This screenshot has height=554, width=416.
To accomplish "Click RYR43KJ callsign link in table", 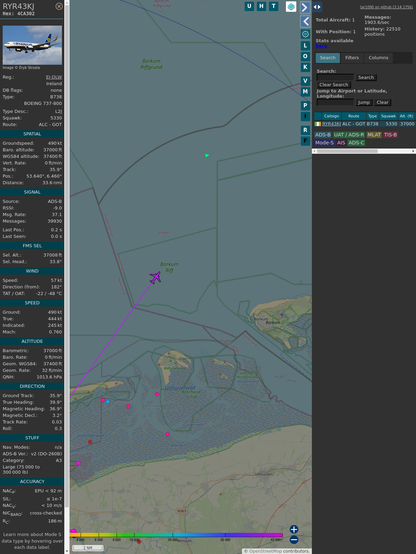I will click(x=332, y=124).
